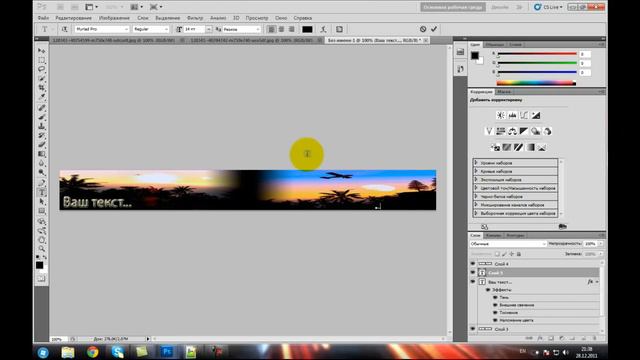Add a Levels adjustment

(512, 116)
